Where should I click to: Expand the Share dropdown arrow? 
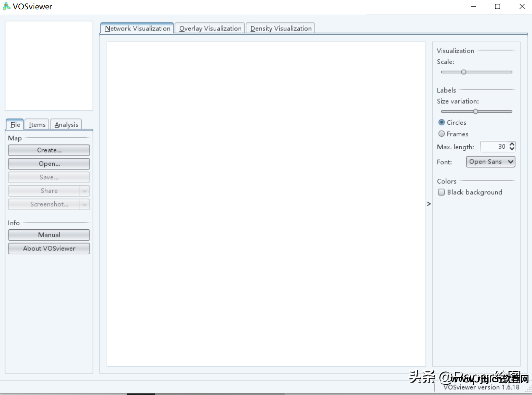[x=85, y=191]
